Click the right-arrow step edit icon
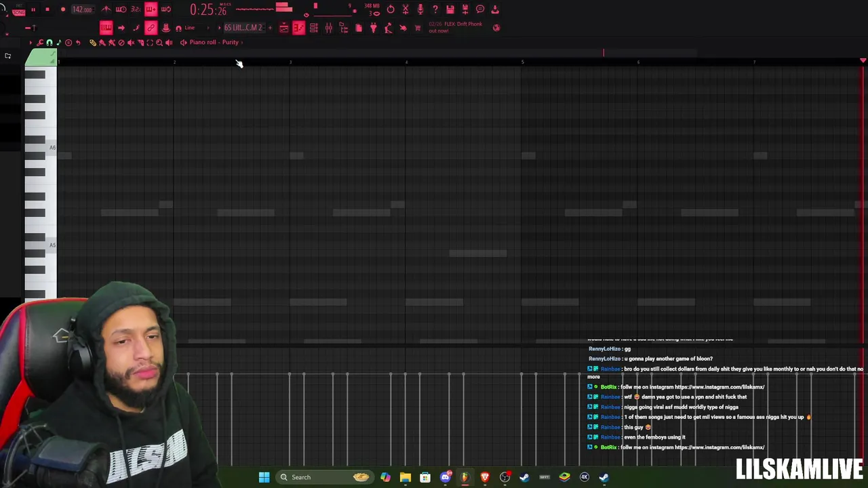868x488 pixels. [121, 28]
